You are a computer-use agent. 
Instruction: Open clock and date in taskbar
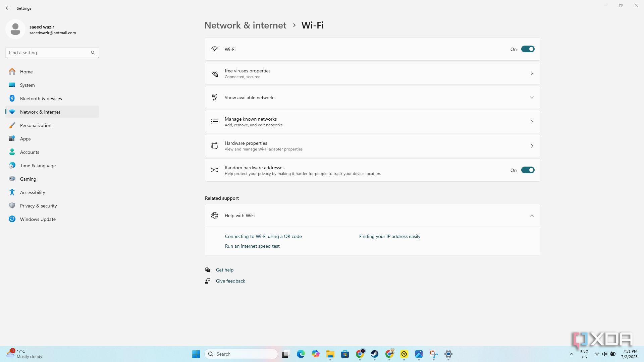point(629,354)
